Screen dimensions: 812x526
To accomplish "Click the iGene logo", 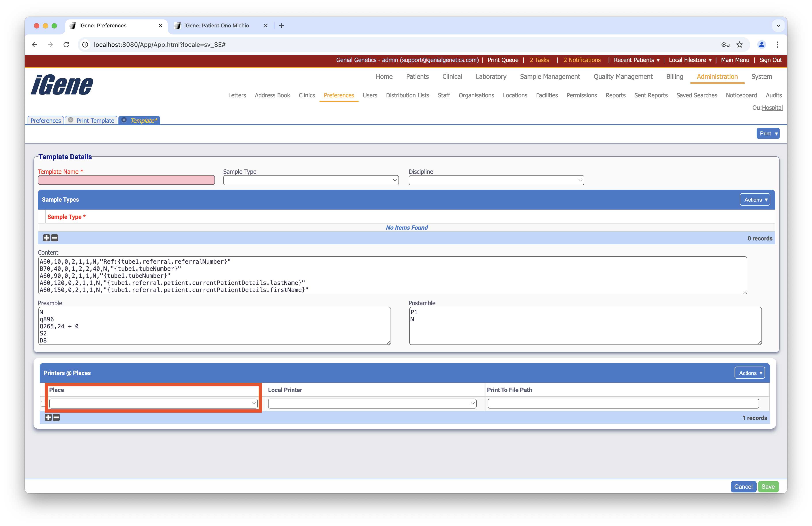I will point(62,85).
